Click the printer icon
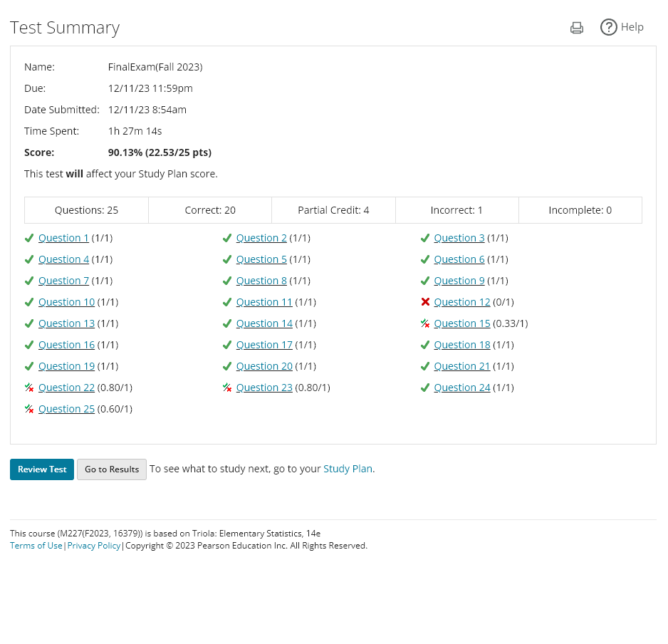This screenshot has width=668, height=644. point(577,28)
